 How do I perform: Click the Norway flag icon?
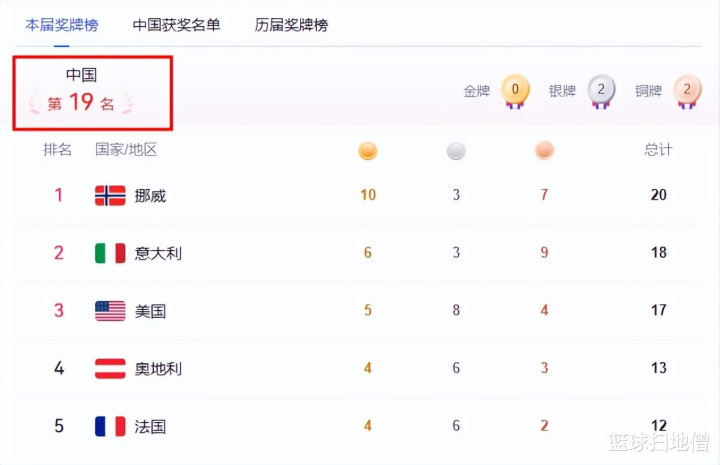coord(110,195)
